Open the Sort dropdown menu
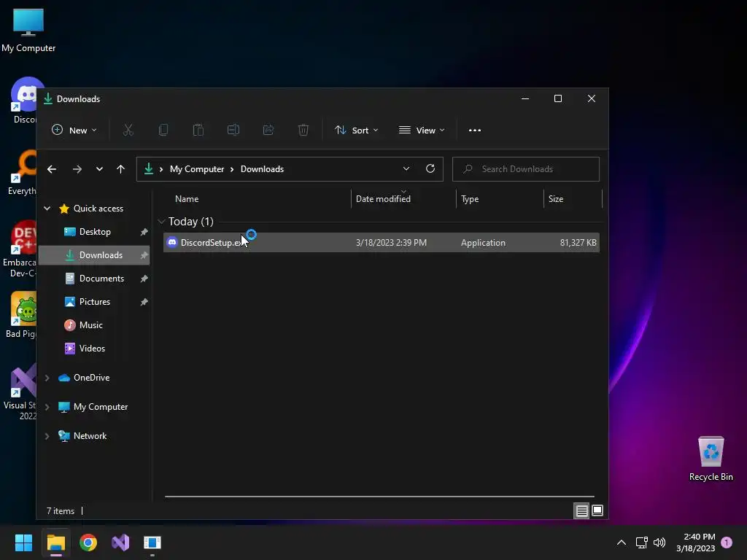 coord(356,130)
